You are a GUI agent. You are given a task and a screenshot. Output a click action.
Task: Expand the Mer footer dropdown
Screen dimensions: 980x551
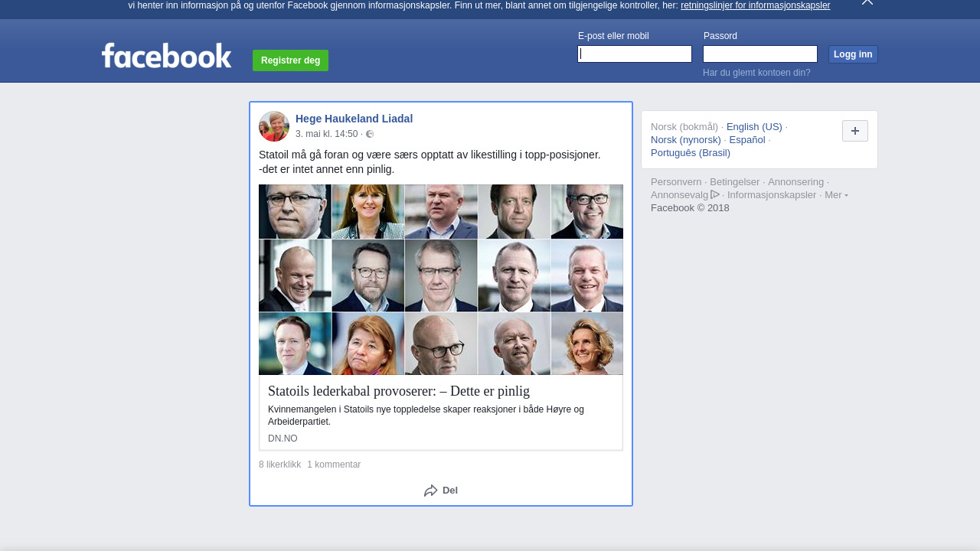click(x=836, y=195)
